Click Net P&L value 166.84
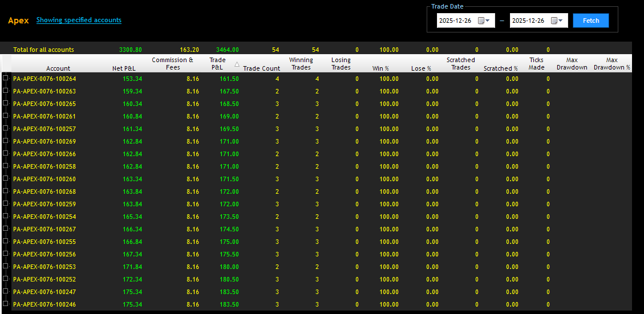Screen dimensions: 644x314 tap(132, 242)
